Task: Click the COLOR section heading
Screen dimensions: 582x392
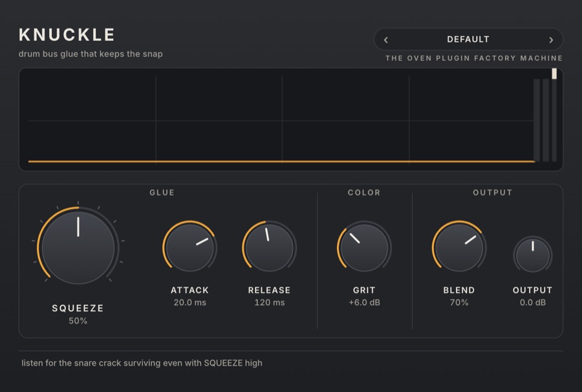Action: coord(364,192)
